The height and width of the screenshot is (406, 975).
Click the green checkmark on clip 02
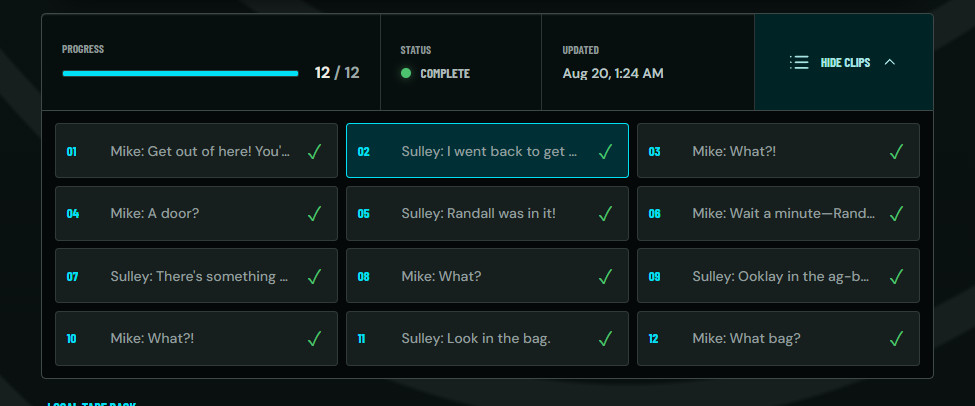coord(606,151)
